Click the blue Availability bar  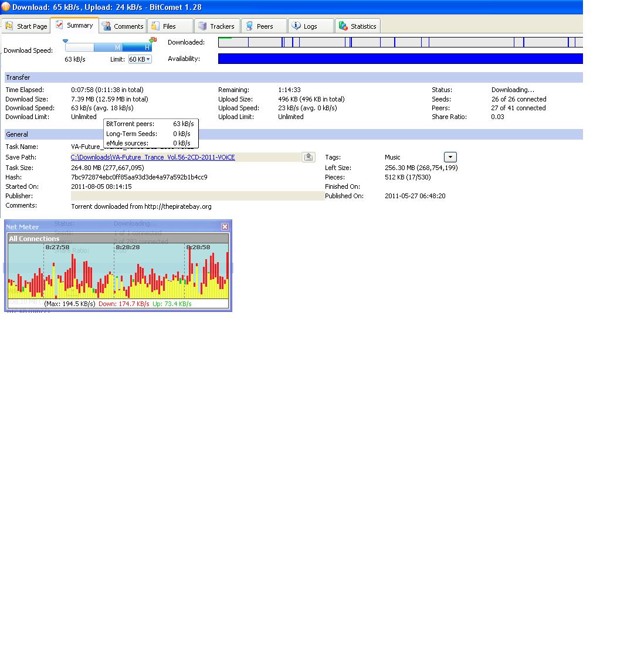400,59
